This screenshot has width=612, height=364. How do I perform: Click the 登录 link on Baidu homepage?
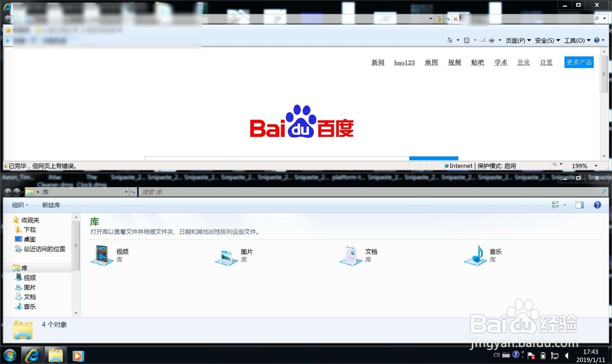tap(524, 62)
